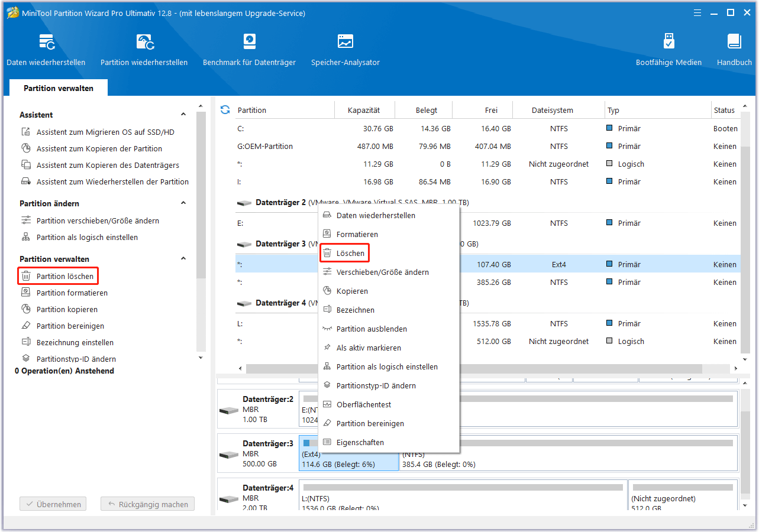Click down arrow of disk map scrollbar
759x532 pixels.
click(744, 506)
